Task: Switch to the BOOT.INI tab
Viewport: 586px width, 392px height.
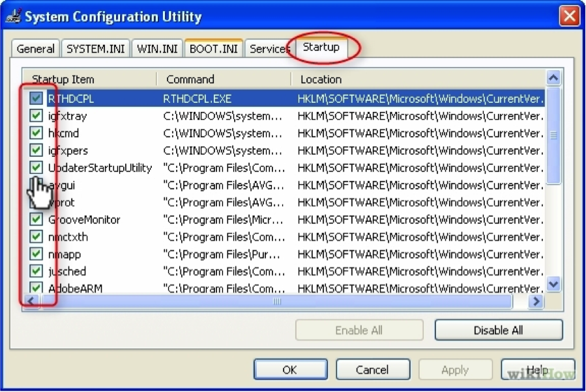Action: (214, 49)
